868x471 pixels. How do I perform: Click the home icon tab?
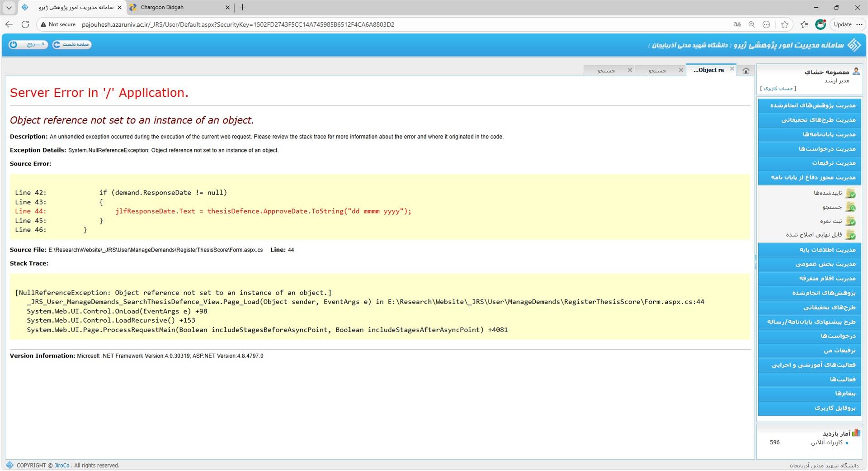coord(746,70)
